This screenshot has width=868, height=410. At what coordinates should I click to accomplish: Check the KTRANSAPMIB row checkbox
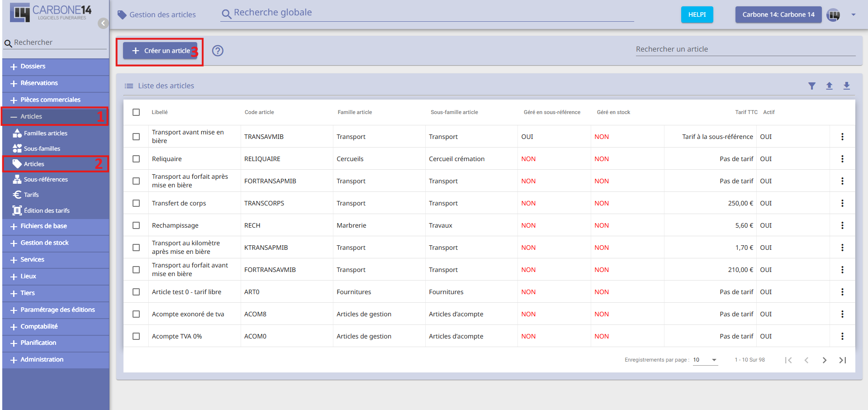pos(136,248)
